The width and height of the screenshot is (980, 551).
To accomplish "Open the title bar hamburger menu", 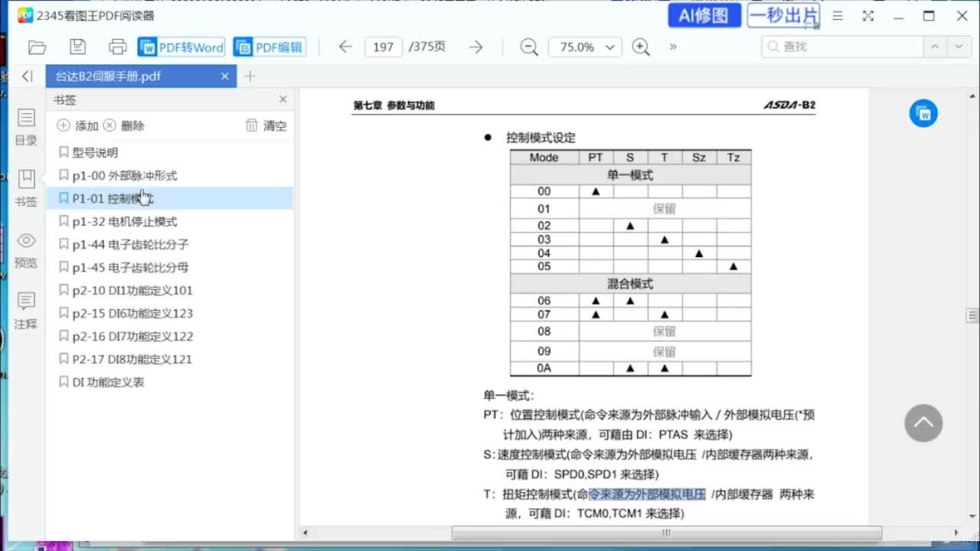I will [x=838, y=15].
